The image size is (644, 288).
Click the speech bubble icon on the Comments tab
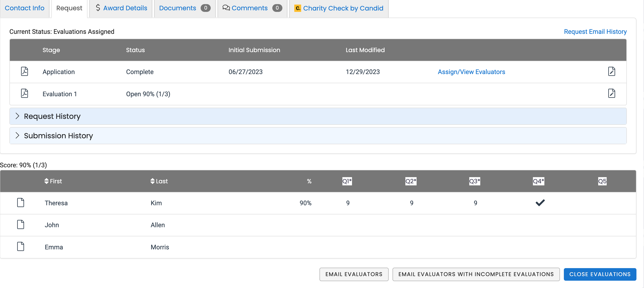(x=226, y=8)
